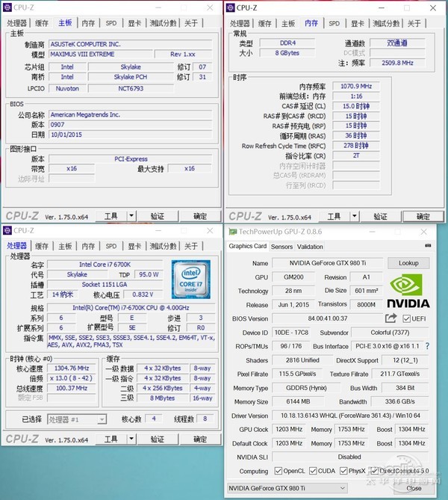Viewport: 448px width, 500px height.
Task: Click 验证 button in processor window
Action: point(157,439)
